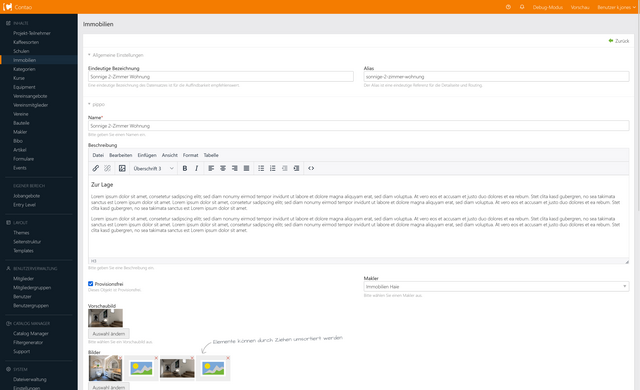Collapse the Allgemeine Einstellungen section
Viewport: 640px width, 390px height.
[116, 55]
